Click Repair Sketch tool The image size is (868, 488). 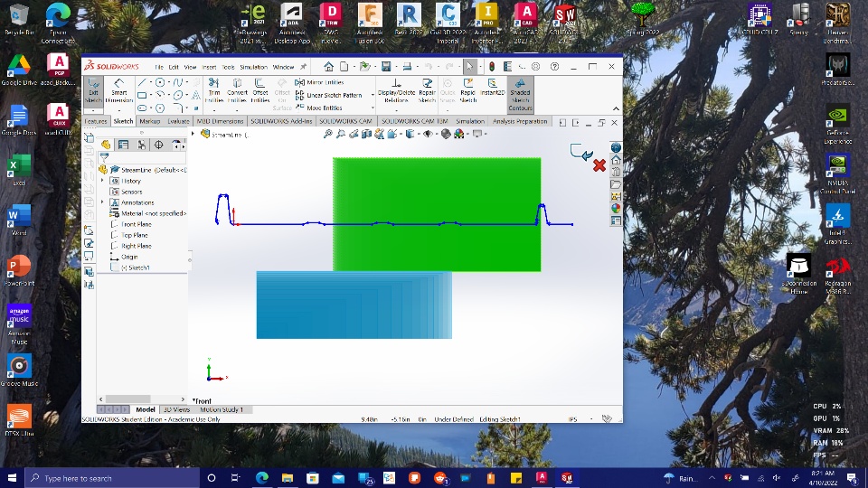427,90
